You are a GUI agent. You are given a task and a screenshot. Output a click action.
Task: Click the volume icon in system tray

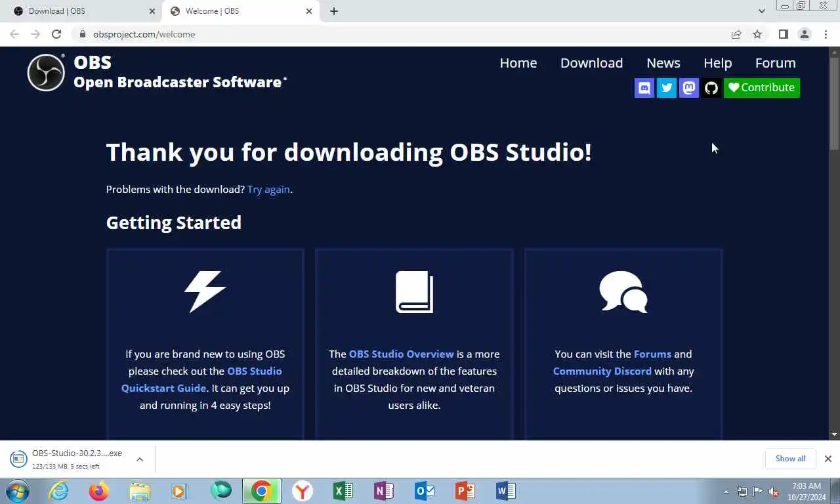(x=774, y=492)
